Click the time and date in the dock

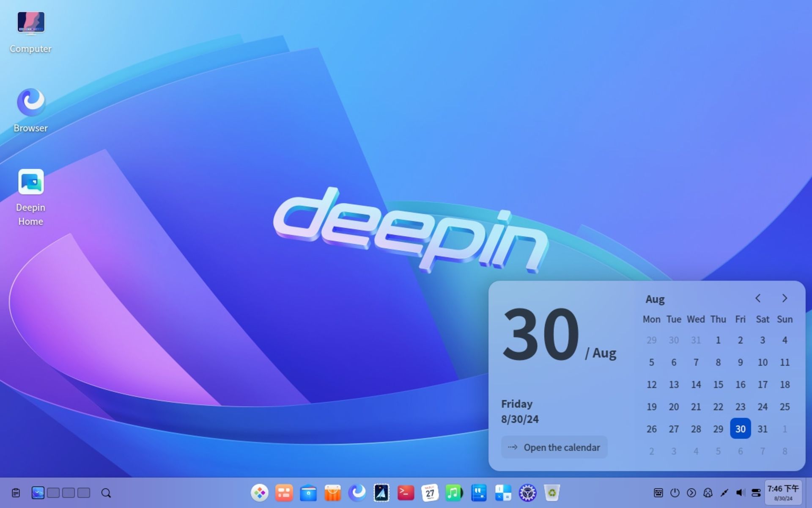[783, 493]
